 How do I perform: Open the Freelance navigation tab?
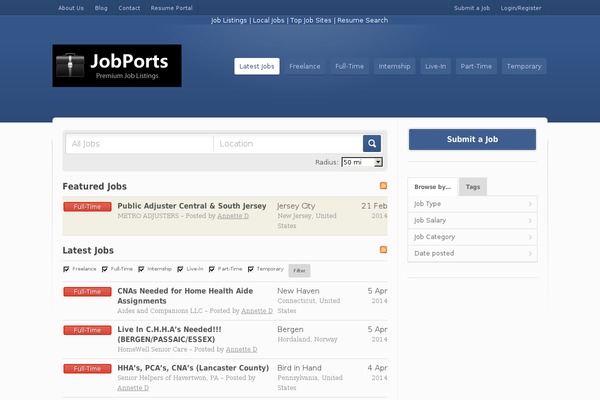(305, 66)
